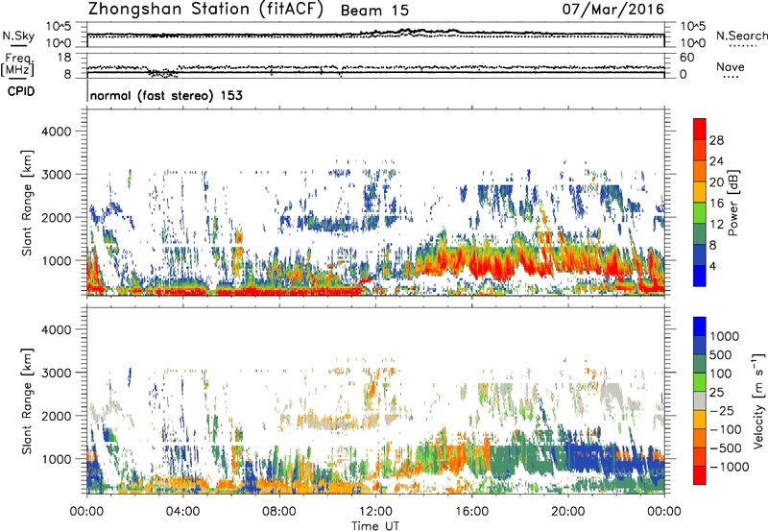Click the gray segment of the velocity colorbar
This screenshot has width=768, height=532.
click(x=700, y=401)
